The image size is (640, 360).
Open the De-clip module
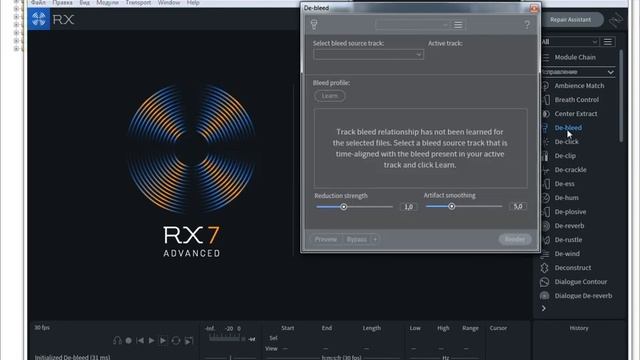tap(565, 156)
